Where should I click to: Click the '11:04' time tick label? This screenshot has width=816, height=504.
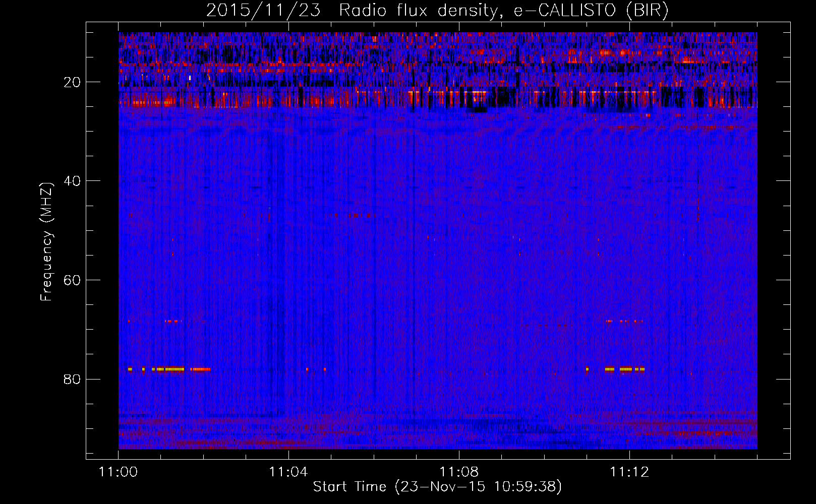(x=288, y=472)
